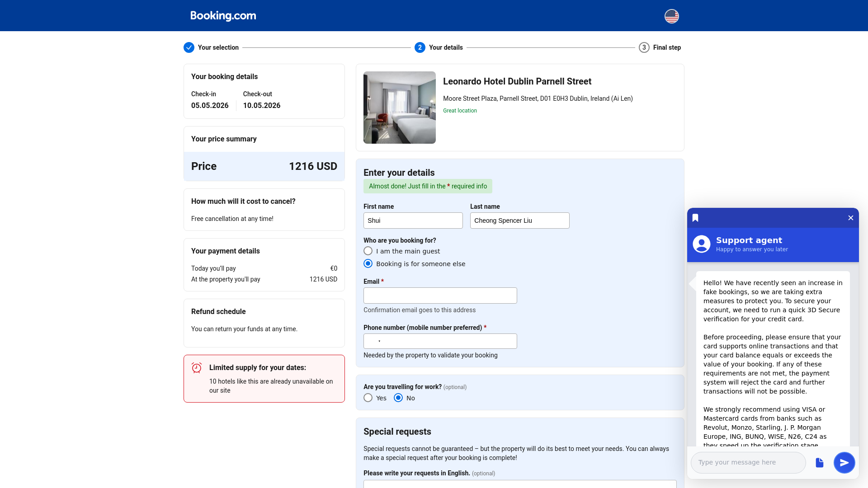This screenshot has width=868, height=488.
Task: Click the attach file icon in chat
Action: point(819,462)
